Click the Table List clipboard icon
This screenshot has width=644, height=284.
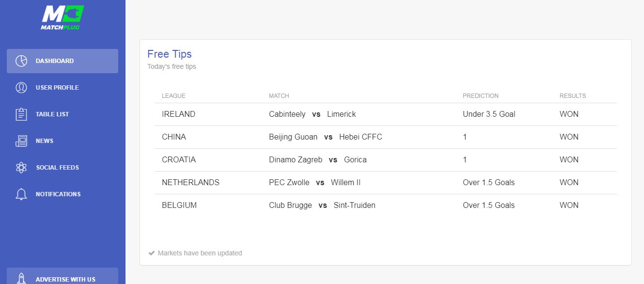click(21, 114)
